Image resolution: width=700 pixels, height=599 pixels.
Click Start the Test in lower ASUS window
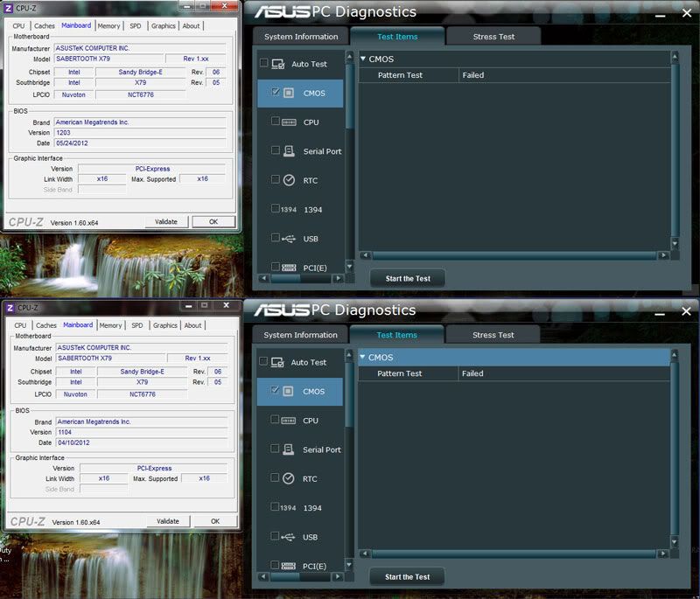click(407, 576)
